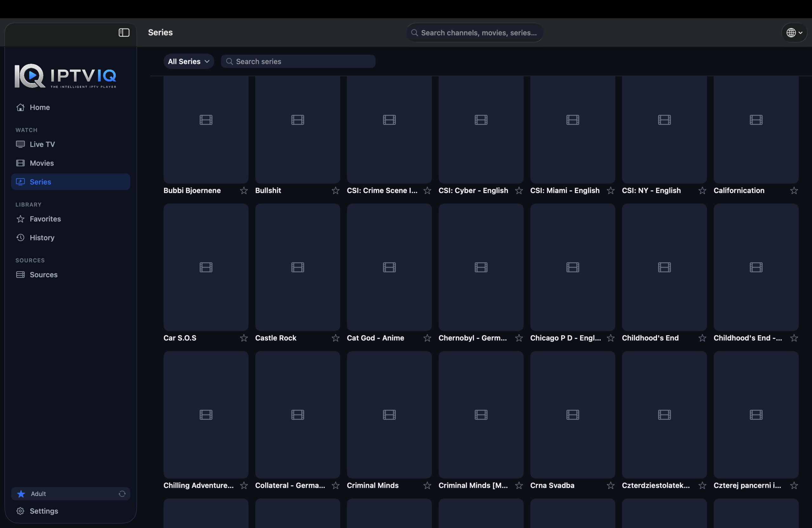Click the global search channels, movies, series box
Image resolution: width=812 pixels, height=528 pixels.
click(475, 33)
